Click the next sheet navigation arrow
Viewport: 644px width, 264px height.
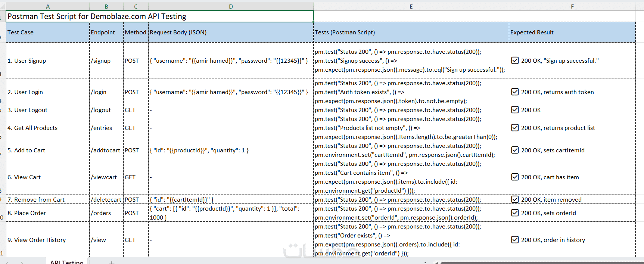[22, 263]
